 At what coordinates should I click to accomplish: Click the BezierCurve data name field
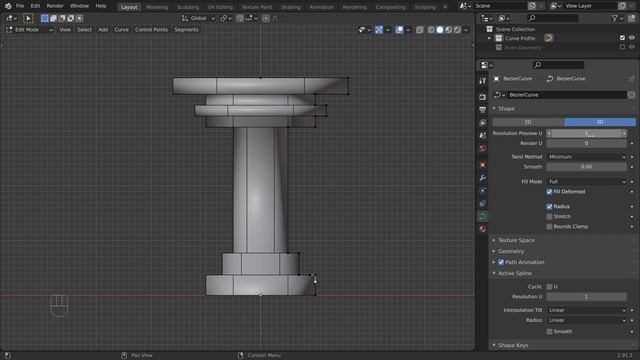tap(567, 95)
